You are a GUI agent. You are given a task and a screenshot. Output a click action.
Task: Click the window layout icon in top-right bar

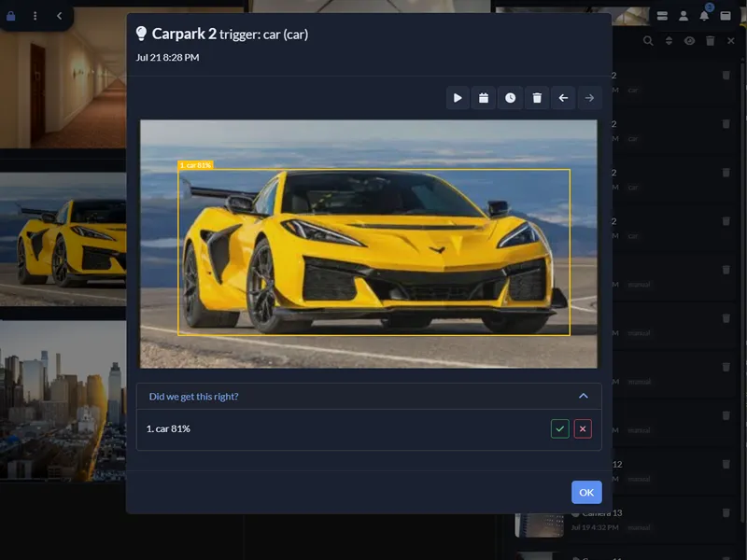click(726, 16)
